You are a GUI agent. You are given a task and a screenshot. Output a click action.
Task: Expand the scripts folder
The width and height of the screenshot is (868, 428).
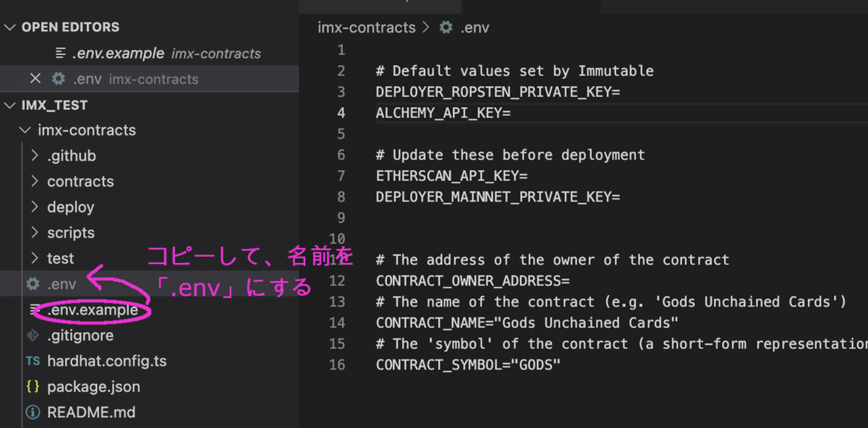tap(35, 232)
